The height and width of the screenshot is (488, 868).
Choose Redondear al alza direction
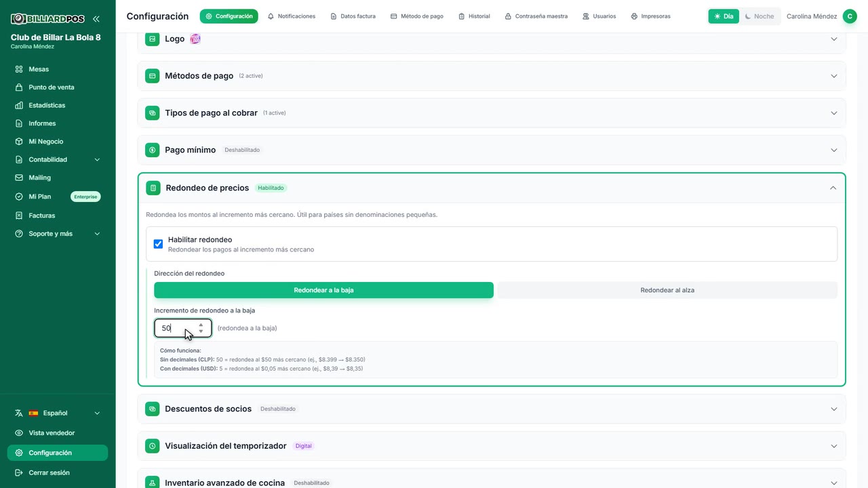point(667,290)
